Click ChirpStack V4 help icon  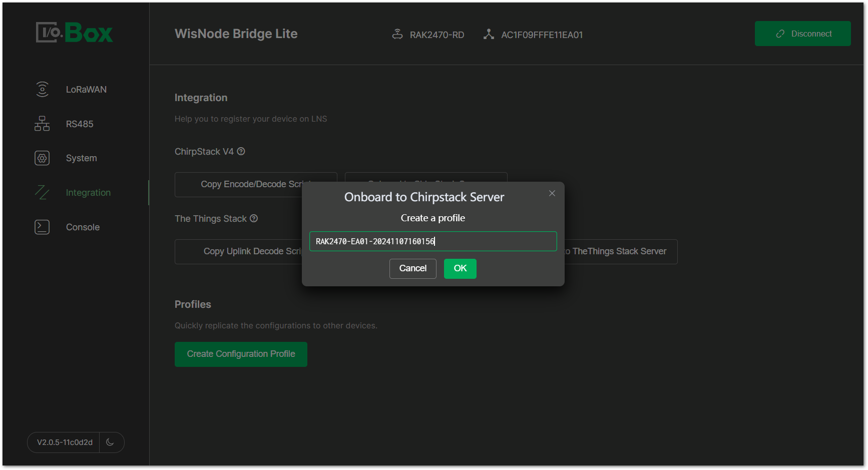pyautogui.click(x=241, y=151)
